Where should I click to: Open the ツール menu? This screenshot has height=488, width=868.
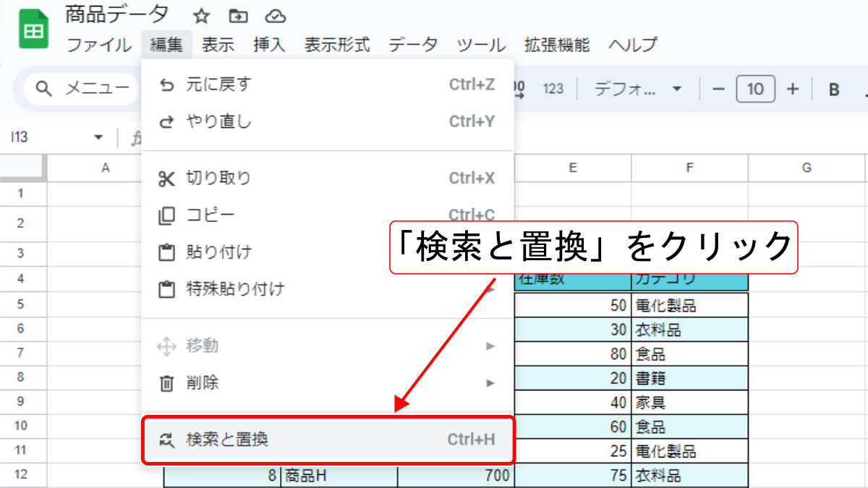click(481, 45)
